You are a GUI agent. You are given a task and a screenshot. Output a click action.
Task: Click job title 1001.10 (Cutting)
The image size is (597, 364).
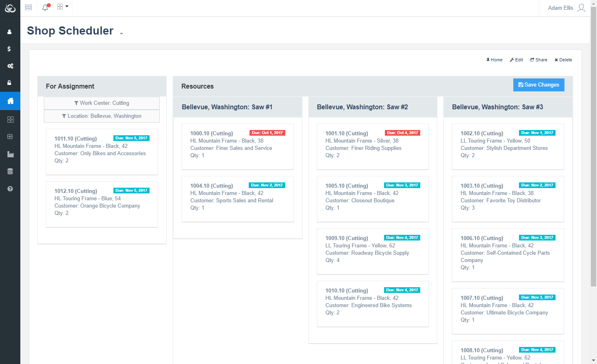click(x=347, y=134)
